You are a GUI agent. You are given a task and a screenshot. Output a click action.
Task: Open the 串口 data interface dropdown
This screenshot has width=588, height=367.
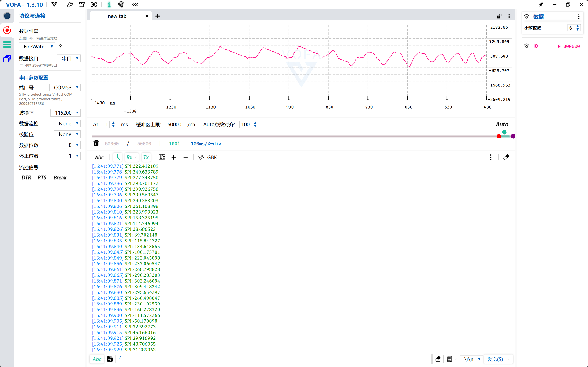click(69, 58)
